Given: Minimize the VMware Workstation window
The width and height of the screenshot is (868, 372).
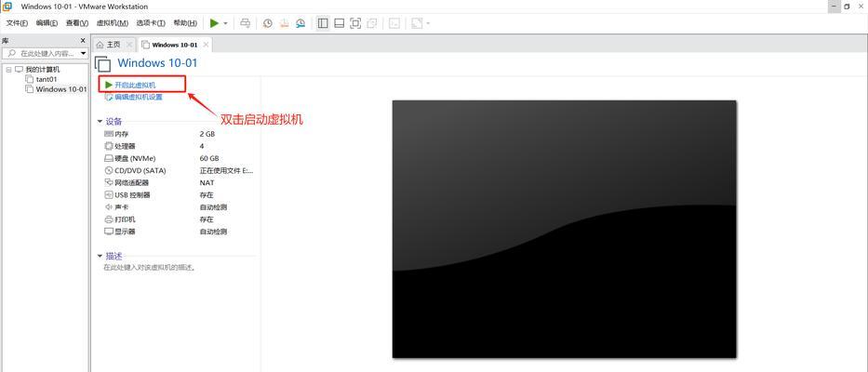Looking at the screenshot, I should click(834, 7).
